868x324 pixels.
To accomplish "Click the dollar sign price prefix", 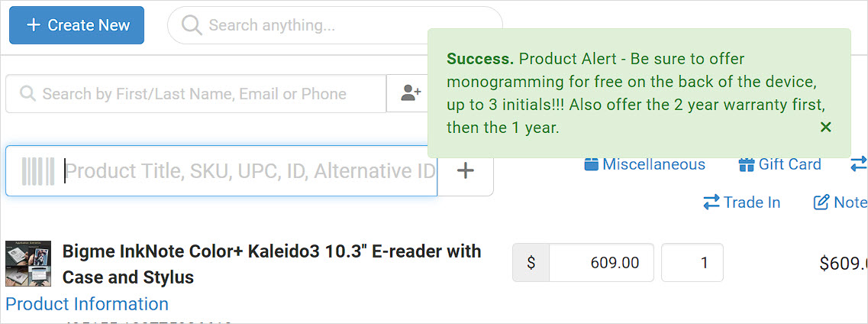I will tap(531, 263).
